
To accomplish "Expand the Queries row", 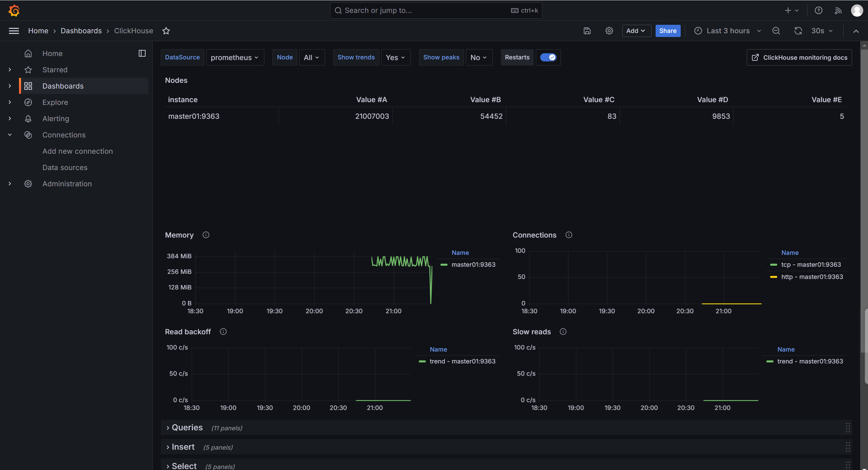I will pyautogui.click(x=187, y=428).
